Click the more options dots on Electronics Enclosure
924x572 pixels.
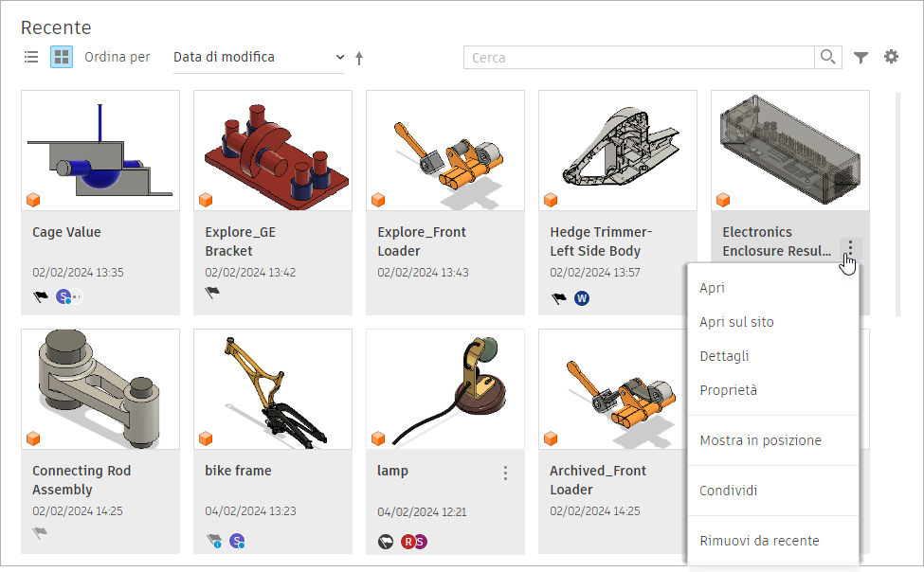pos(850,247)
